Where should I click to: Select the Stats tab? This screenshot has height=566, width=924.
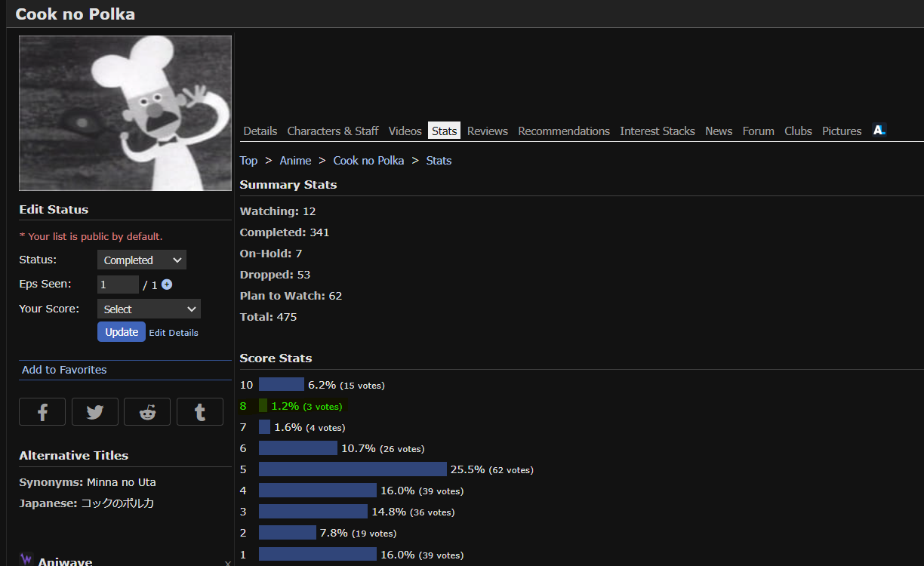[x=444, y=131]
